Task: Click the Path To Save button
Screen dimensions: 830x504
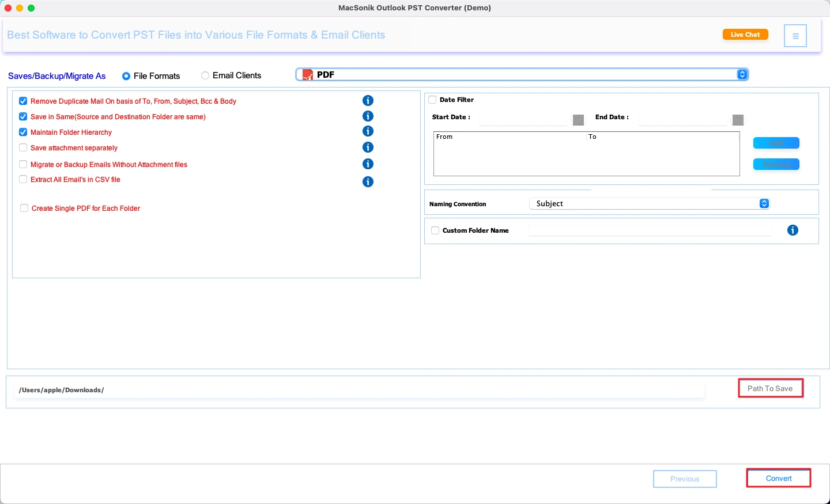Action: click(770, 388)
